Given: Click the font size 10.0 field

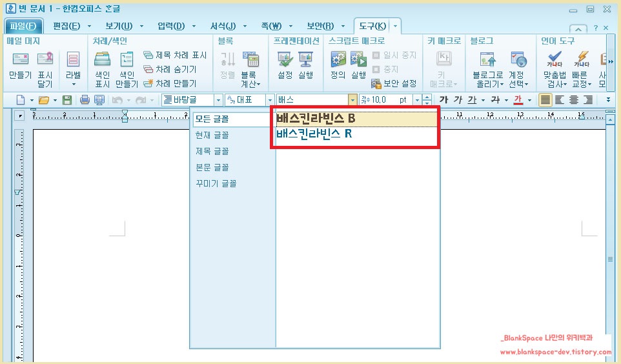Looking at the screenshot, I should pyautogui.click(x=386, y=100).
